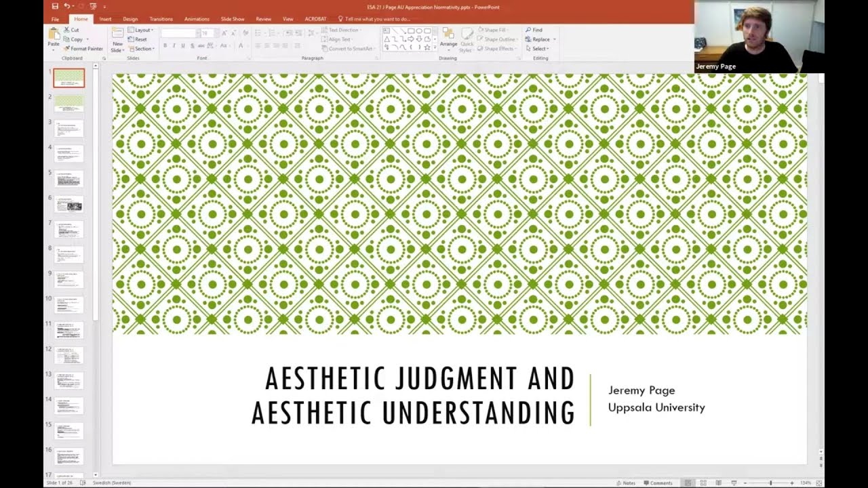Select the oval shape in gallery

(x=419, y=31)
